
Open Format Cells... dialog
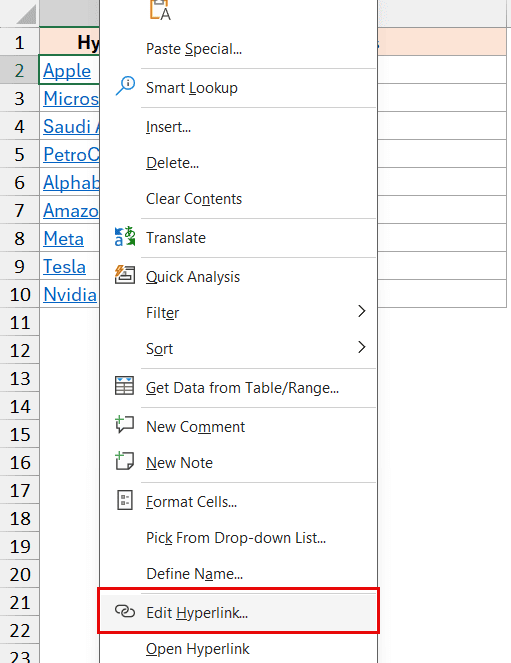[x=191, y=502]
